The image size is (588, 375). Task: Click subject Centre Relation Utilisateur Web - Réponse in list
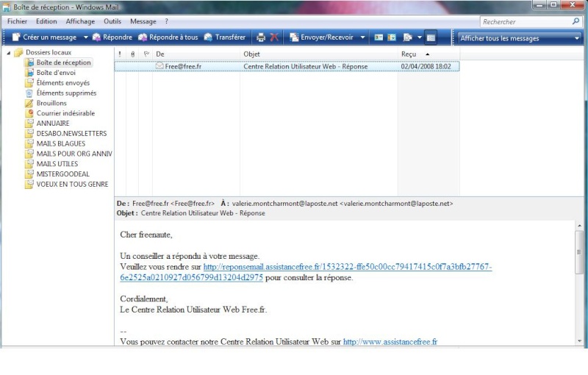[x=305, y=66]
